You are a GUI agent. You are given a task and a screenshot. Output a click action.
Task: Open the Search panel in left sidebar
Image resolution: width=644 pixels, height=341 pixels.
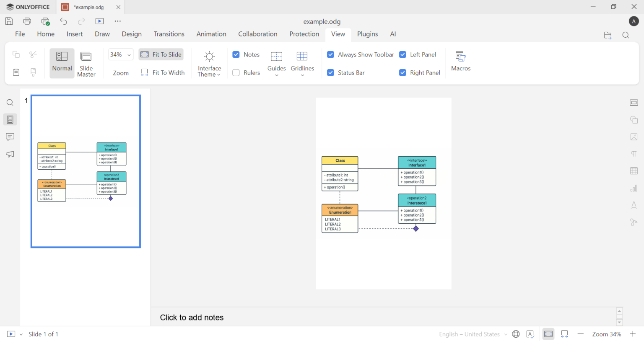coord(10,102)
